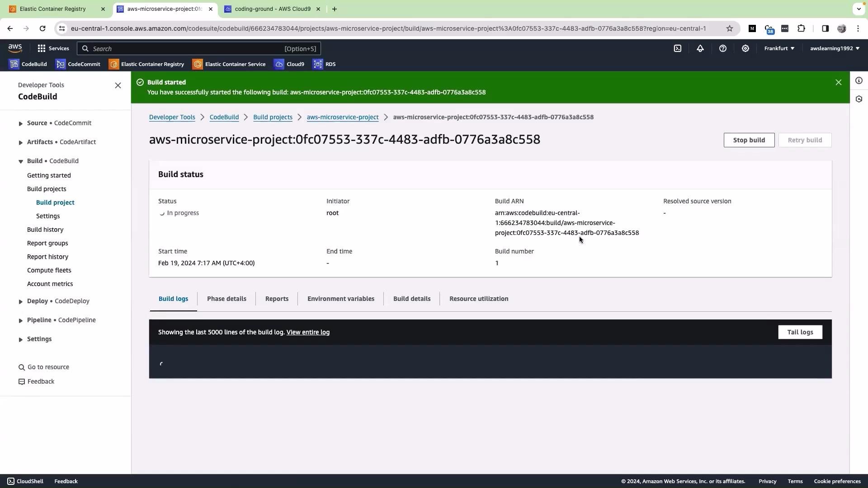Click the view site information icon in address bar
This screenshot has width=868, height=488.
tap(62, 28)
